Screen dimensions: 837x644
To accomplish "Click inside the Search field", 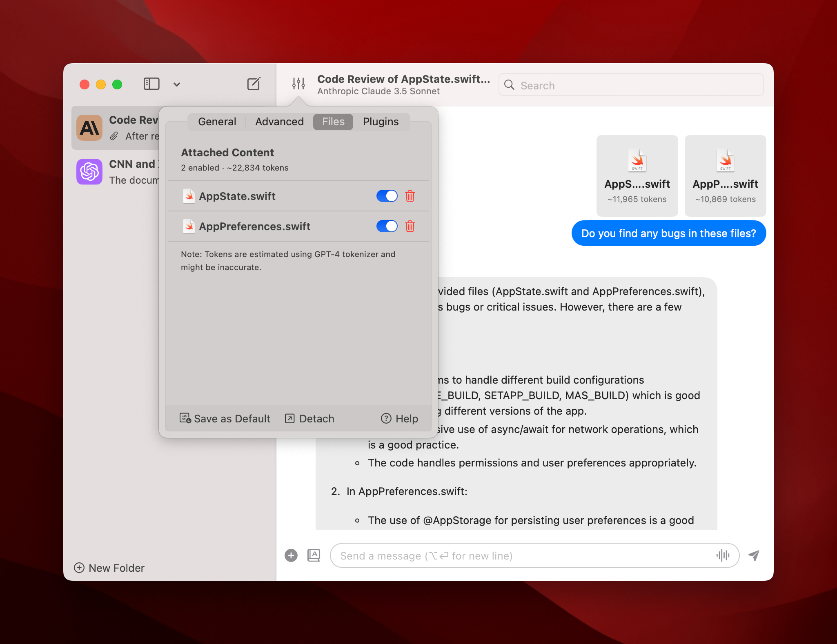I will (x=630, y=85).
